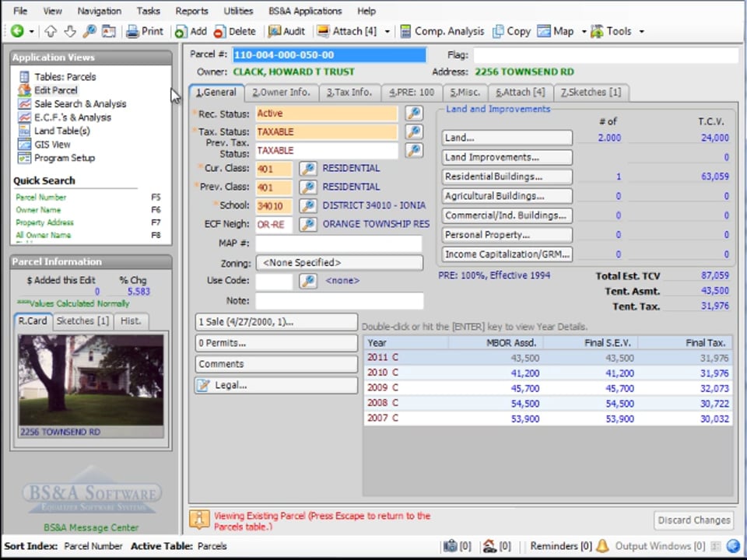Go to next record with down arrow
The width and height of the screenshot is (747, 560).
click(x=70, y=31)
